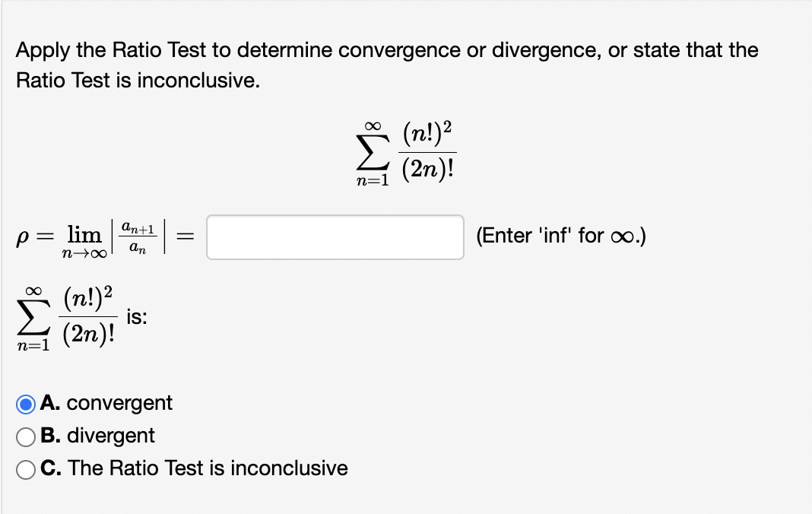Click the label divergent next to option B
This screenshot has height=514, width=812.
point(109,436)
